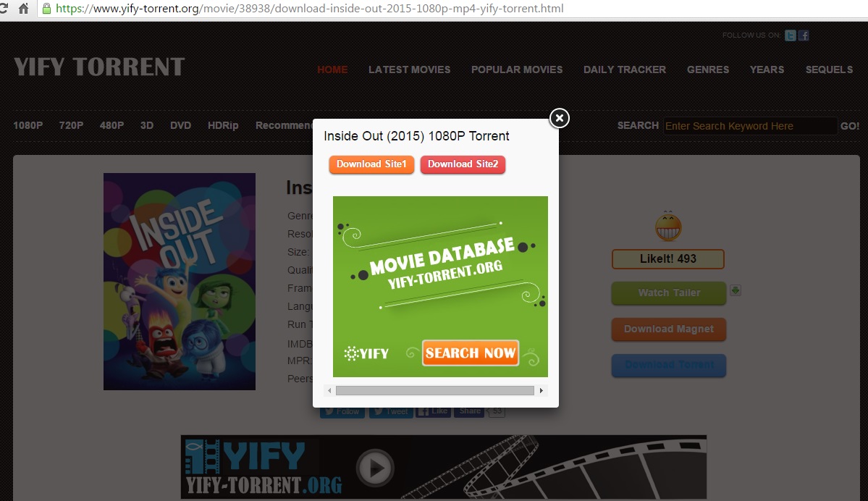Click the grinning smiley face icon
Image resolution: width=868 pixels, height=501 pixels.
coord(668,226)
